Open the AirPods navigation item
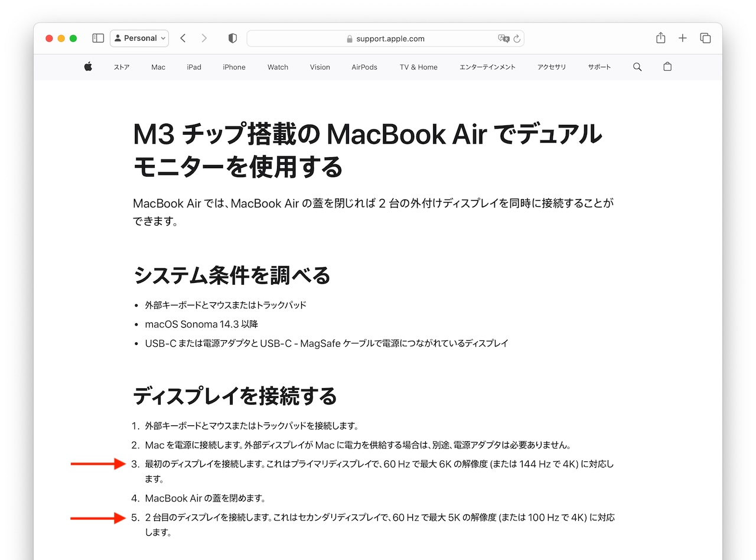The height and width of the screenshot is (560, 756). point(364,67)
